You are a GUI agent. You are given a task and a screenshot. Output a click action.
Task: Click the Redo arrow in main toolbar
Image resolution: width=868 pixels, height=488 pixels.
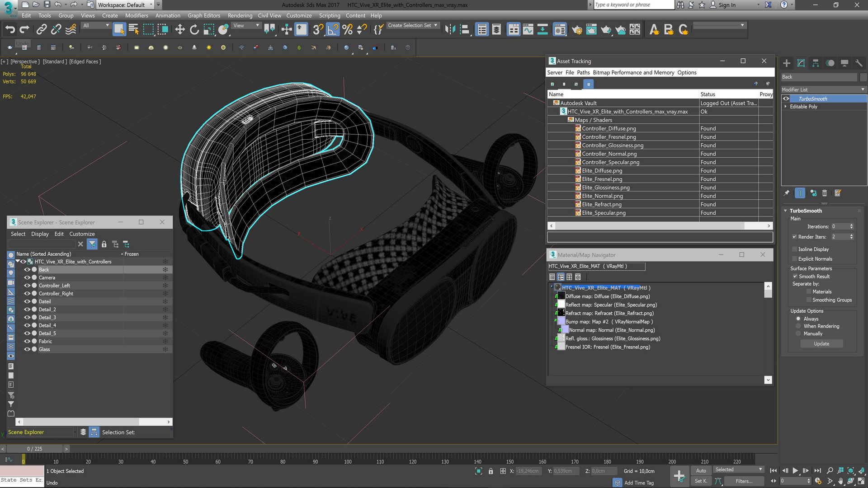(24, 30)
